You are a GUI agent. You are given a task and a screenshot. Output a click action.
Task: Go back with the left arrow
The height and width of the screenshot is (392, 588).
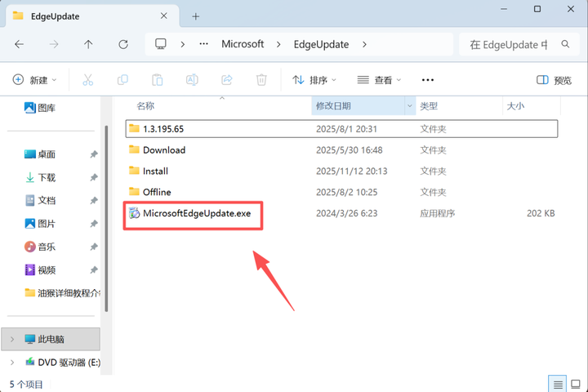pyautogui.click(x=19, y=44)
